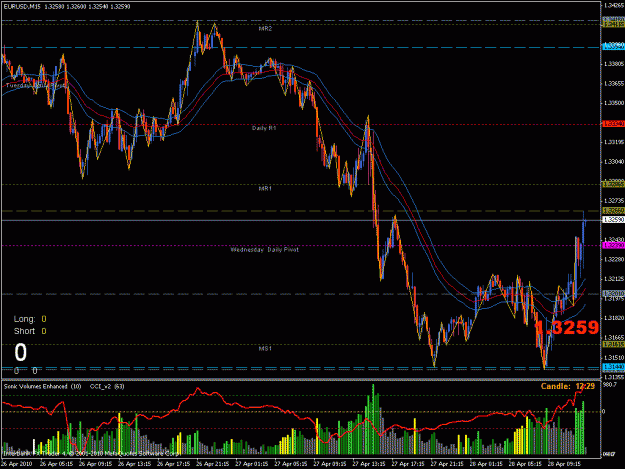The width and height of the screenshot is (625, 469).
Task: Click the cyan 1.31440 price tag
Action: click(x=613, y=367)
